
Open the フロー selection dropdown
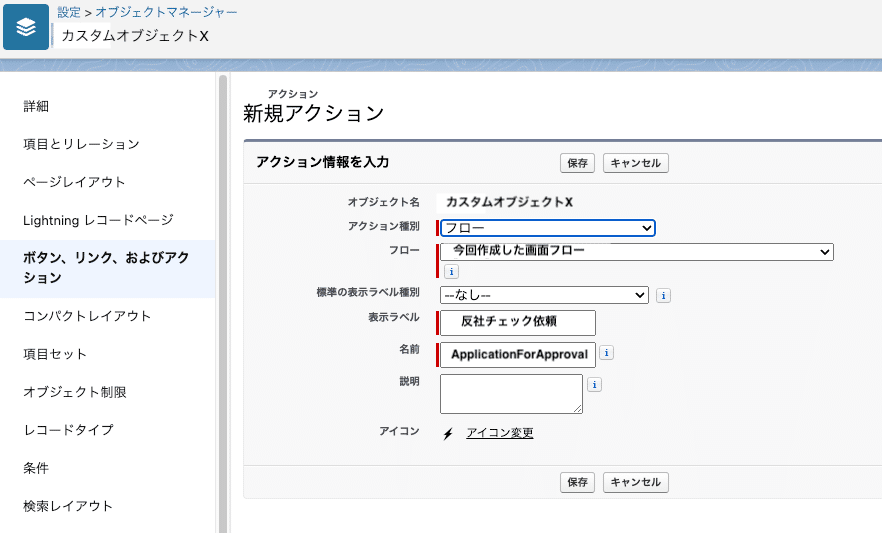click(637, 252)
